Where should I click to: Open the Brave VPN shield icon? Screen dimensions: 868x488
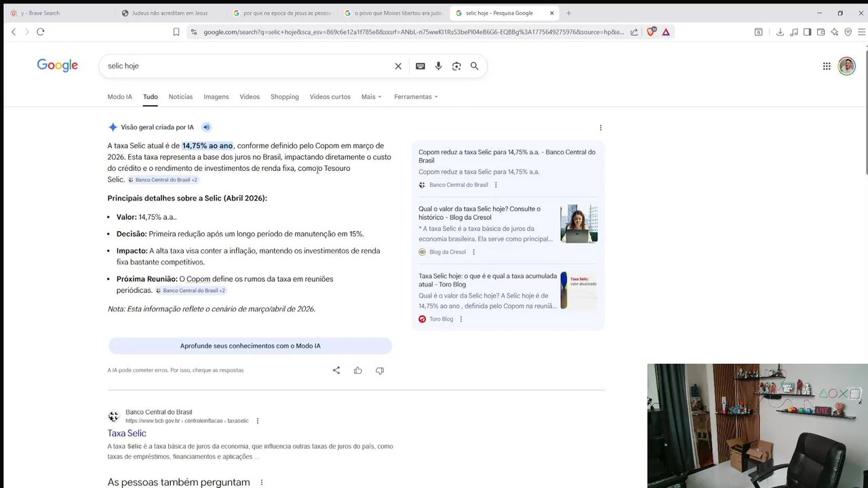pyautogui.click(x=848, y=32)
